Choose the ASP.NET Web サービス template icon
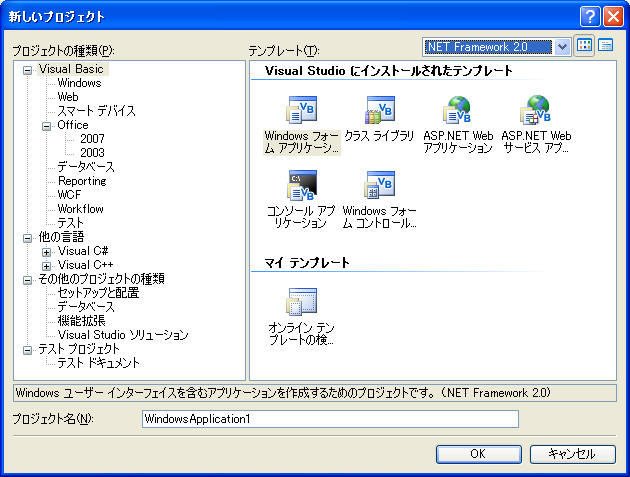Screen dimensions: 630x477 click(536, 110)
